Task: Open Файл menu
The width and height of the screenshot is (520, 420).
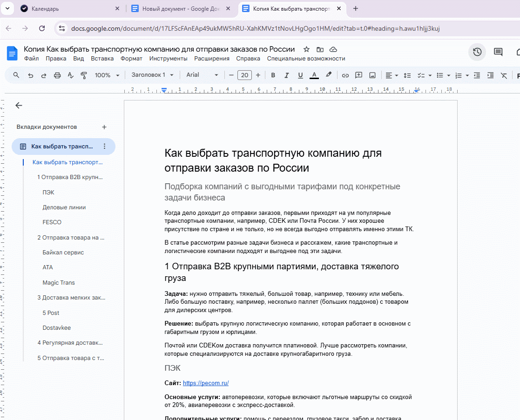Action: point(32,59)
